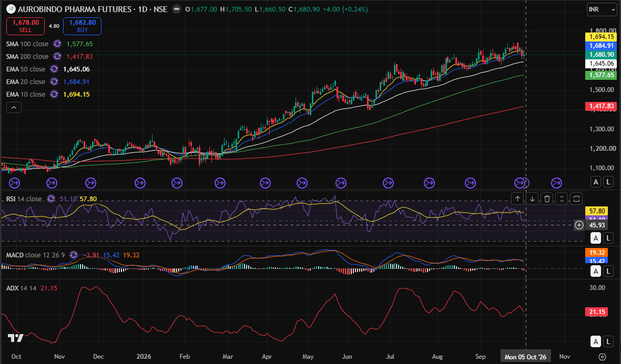Screen dimensions: 621x364
Task: Click the blue BUY 1,682.80 button
Action: (83, 26)
